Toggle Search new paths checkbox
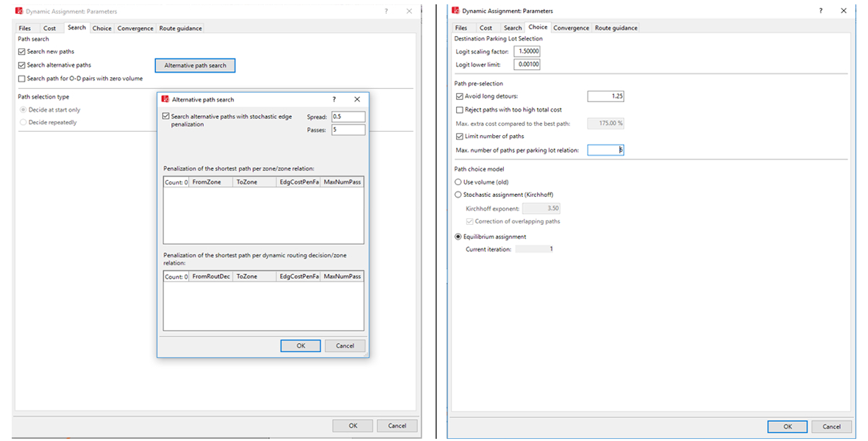 coord(21,51)
